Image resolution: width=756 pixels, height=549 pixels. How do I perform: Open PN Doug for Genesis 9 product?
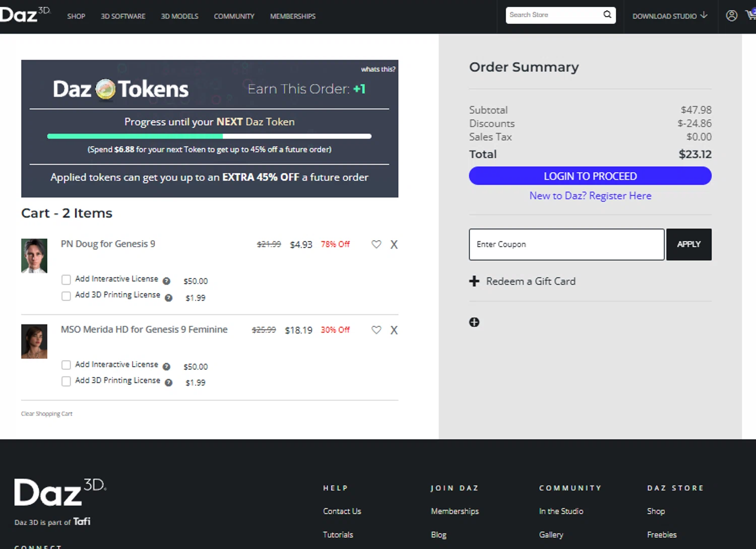point(108,244)
